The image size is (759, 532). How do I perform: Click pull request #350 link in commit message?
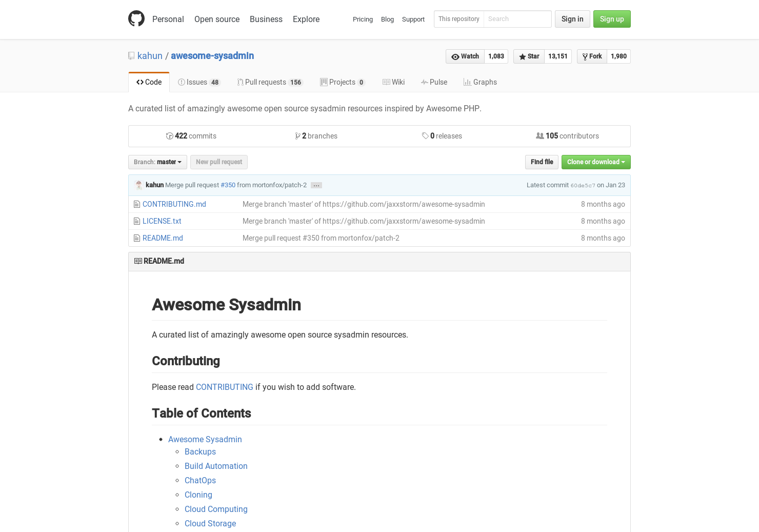click(228, 185)
